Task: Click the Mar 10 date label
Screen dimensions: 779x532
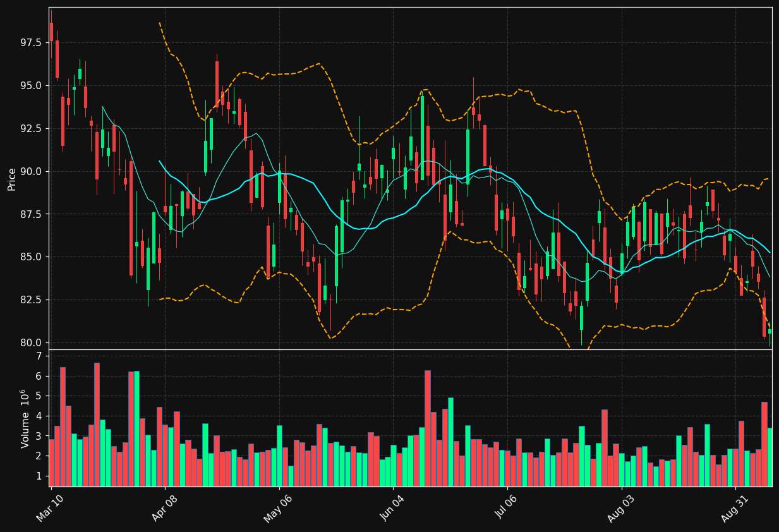Action: point(49,508)
